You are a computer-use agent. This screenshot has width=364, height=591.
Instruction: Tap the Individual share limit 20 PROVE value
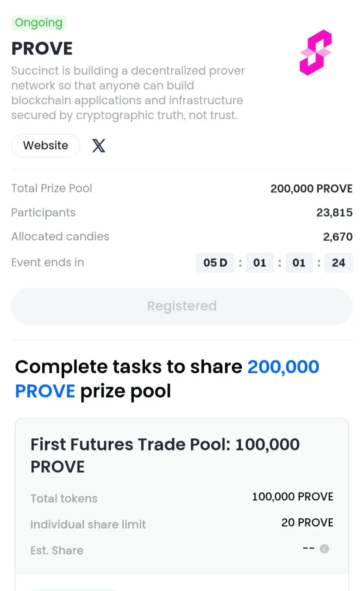307,522
